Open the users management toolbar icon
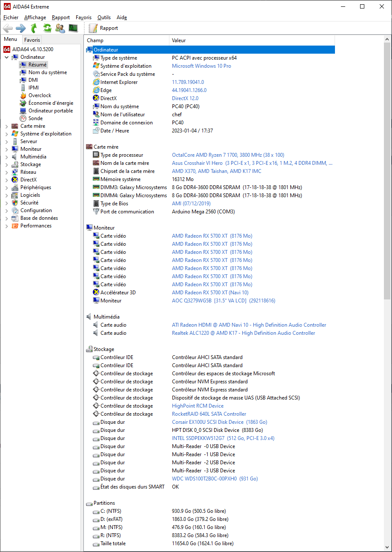The height and width of the screenshot is (552, 392). 60,28
